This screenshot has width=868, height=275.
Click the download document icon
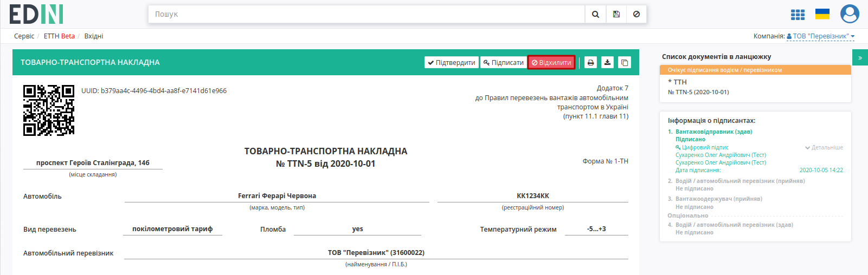[x=607, y=63]
